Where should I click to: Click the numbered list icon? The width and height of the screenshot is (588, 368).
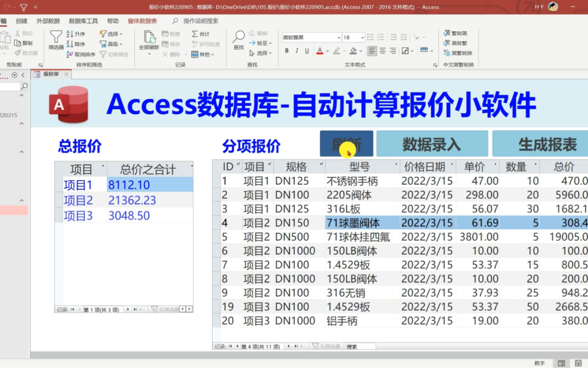click(381, 37)
